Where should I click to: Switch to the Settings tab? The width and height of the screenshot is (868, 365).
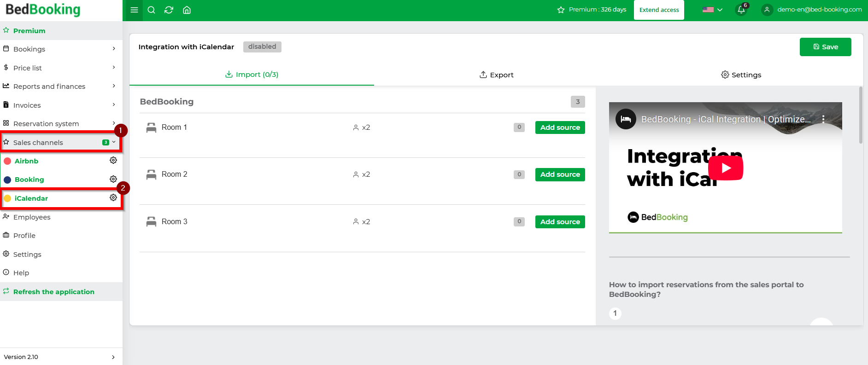(x=741, y=75)
